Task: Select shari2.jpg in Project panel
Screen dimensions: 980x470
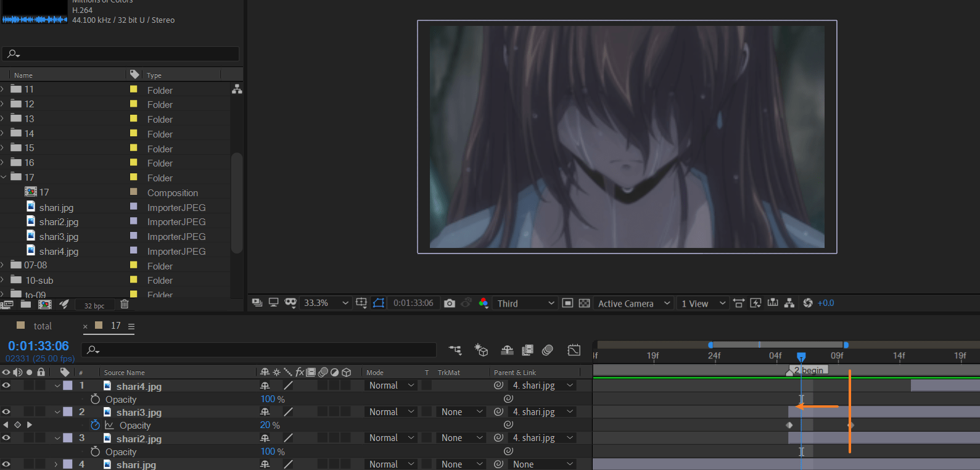Action: pyautogui.click(x=59, y=222)
